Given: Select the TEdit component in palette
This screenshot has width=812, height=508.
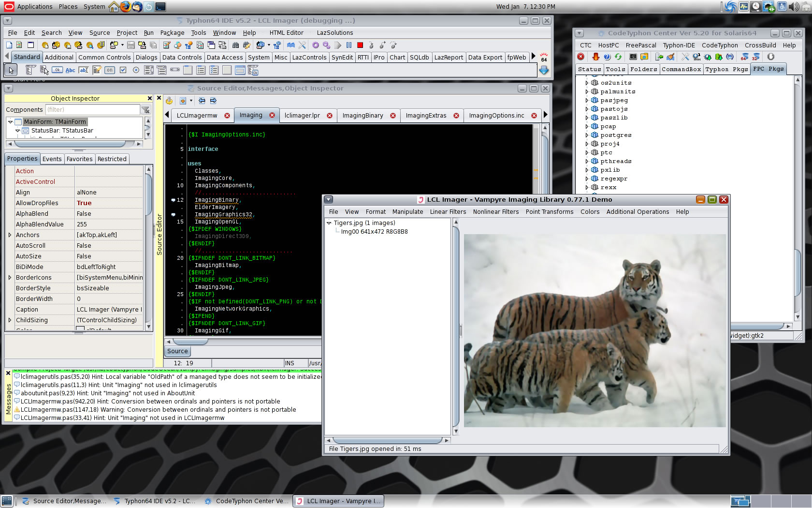Looking at the screenshot, I should tap(84, 70).
